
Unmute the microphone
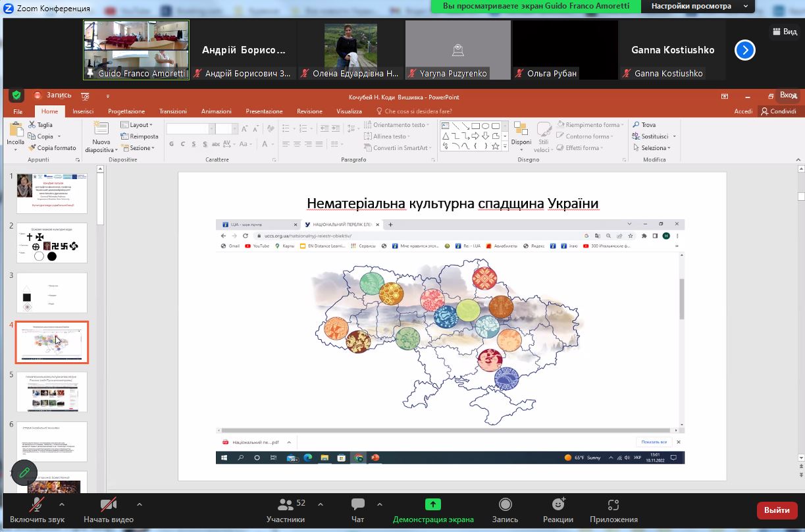tap(37, 505)
